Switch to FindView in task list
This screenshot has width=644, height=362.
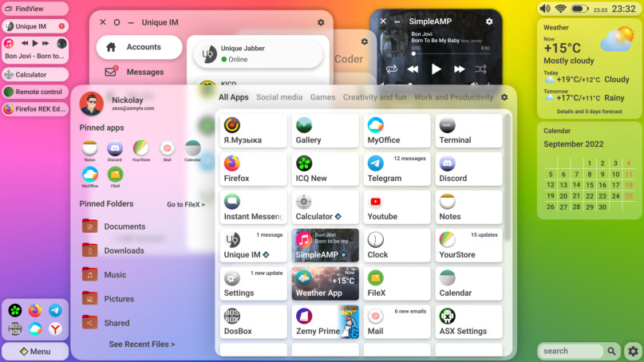pyautogui.click(x=35, y=9)
